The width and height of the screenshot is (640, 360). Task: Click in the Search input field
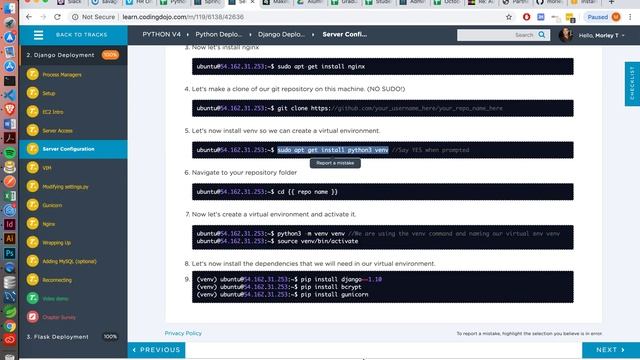tap(497, 35)
